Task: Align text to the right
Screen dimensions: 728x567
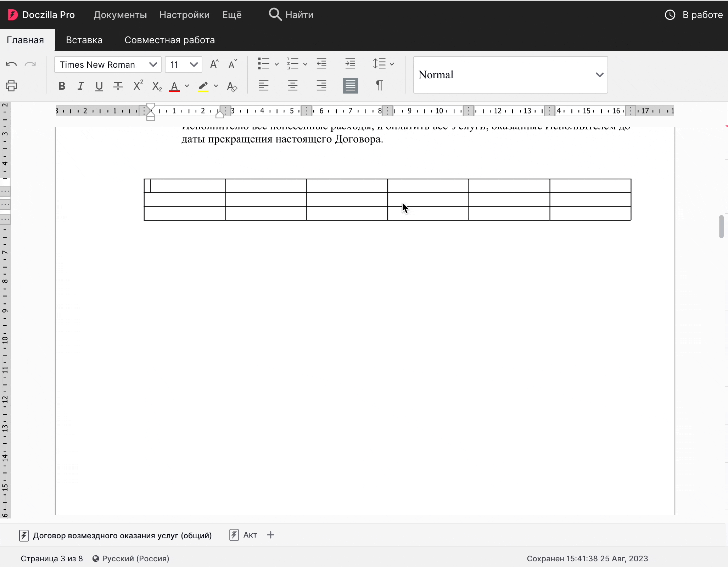Action: 321,85
